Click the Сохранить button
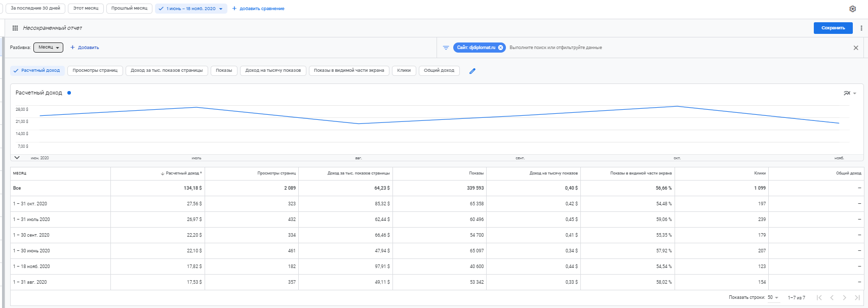This screenshot has height=308, width=868. point(833,28)
